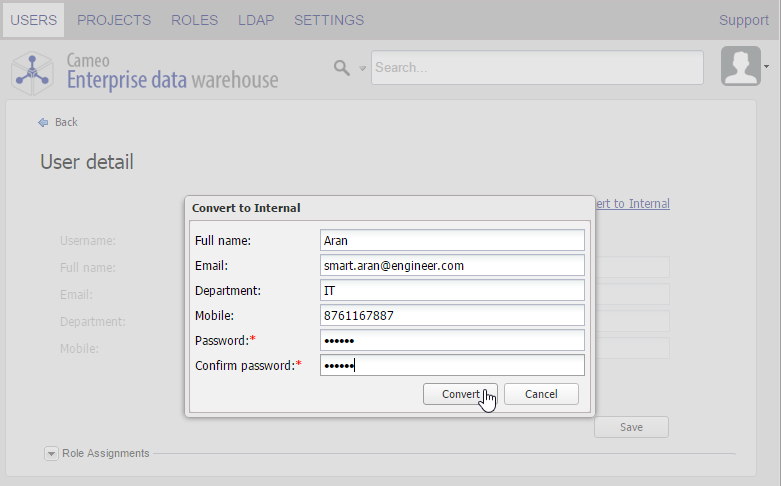The width and height of the screenshot is (781, 486).
Task: Focus the Search input box
Action: click(x=537, y=68)
